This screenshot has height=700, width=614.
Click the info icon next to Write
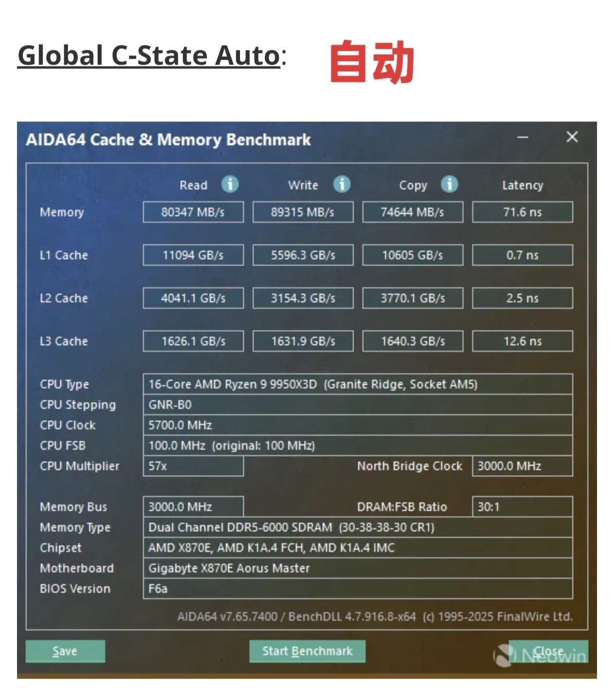342,185
